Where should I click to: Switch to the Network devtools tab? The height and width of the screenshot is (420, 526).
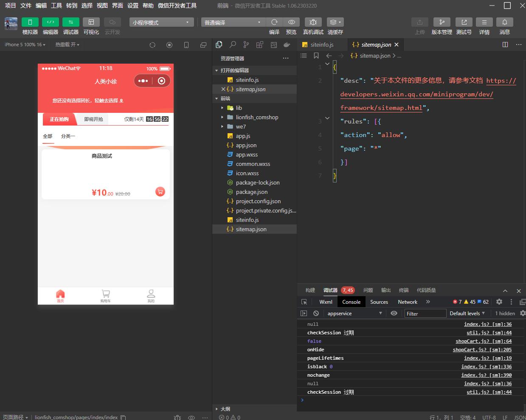coord(408,302)
